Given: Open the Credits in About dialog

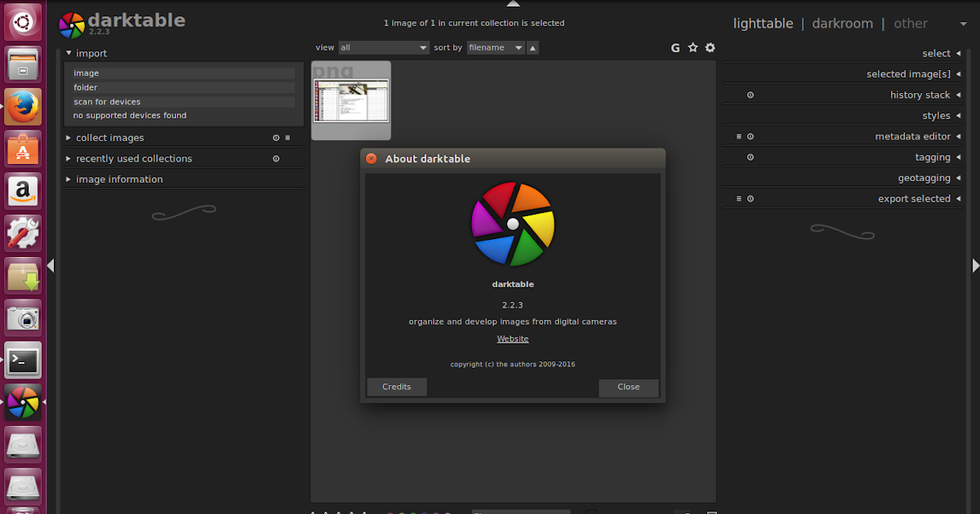Looking at the screenshot, I should (x=397, y=387).
